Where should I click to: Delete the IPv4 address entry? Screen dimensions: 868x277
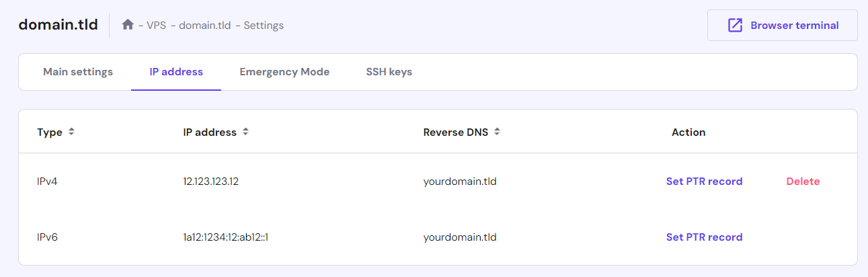pos(803,182)
